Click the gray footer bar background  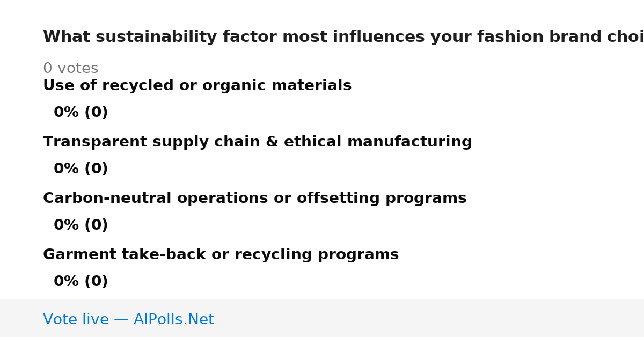click(429, 318)
